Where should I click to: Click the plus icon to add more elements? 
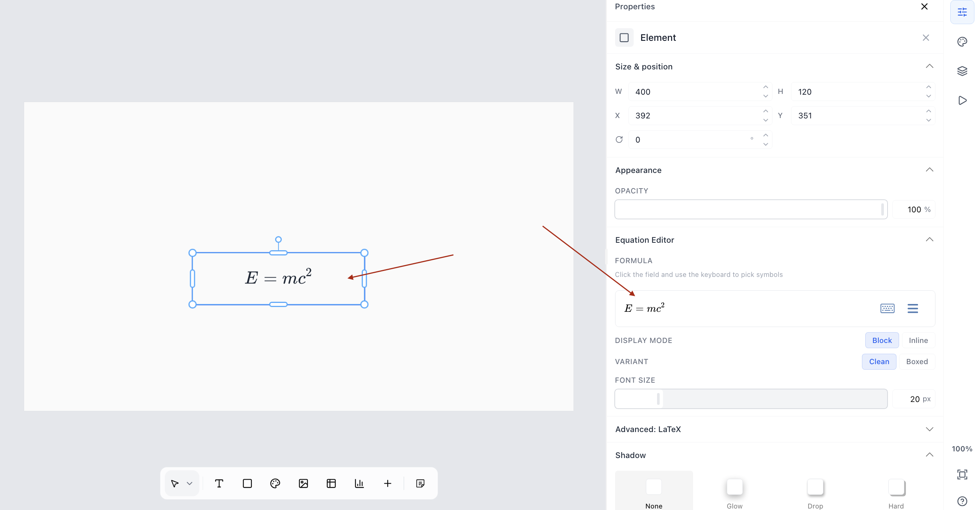(387, 483)
